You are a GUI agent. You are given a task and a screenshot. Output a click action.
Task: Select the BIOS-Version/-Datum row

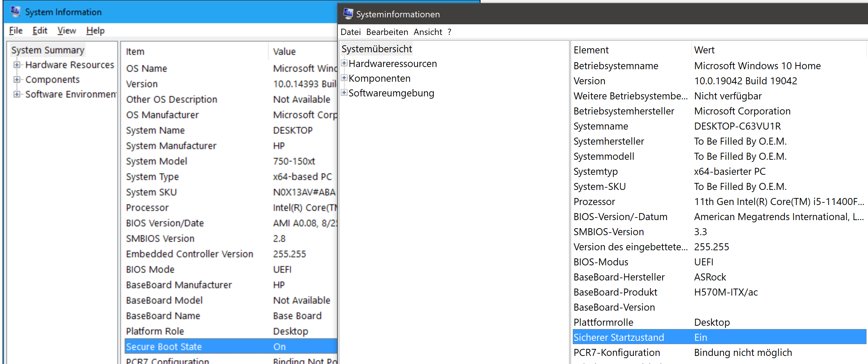(x=719, y=217)
